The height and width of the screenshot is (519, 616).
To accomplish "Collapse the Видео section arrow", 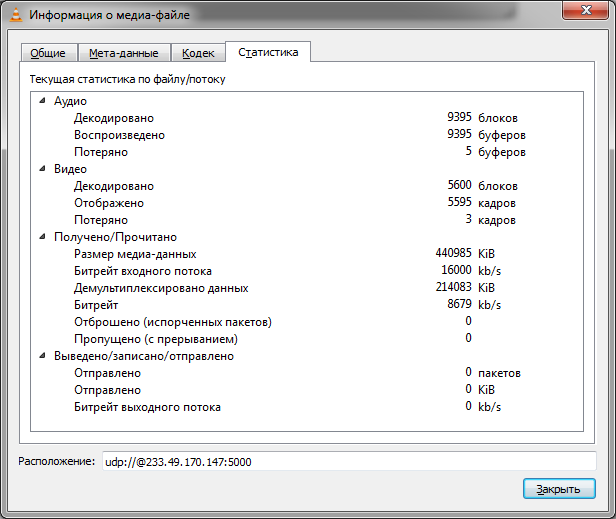I will 42,169.
